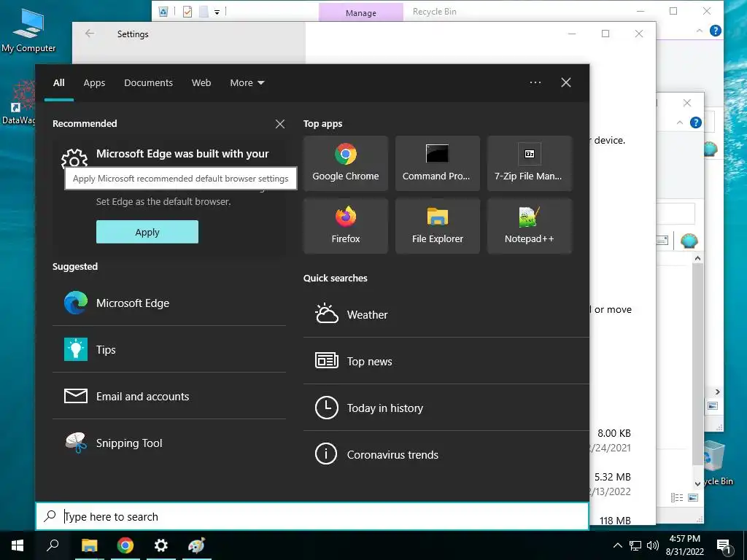Image resolution: width=747 pixels, height=560 pixels.
Task: Click the taskbar search magnifier icon
Action: 53,545
